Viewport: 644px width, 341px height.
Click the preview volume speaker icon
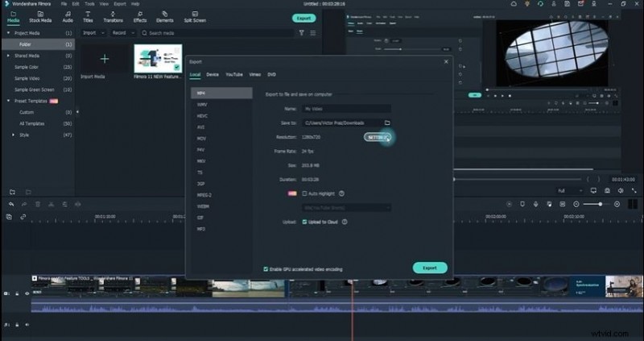click(621, 191)
